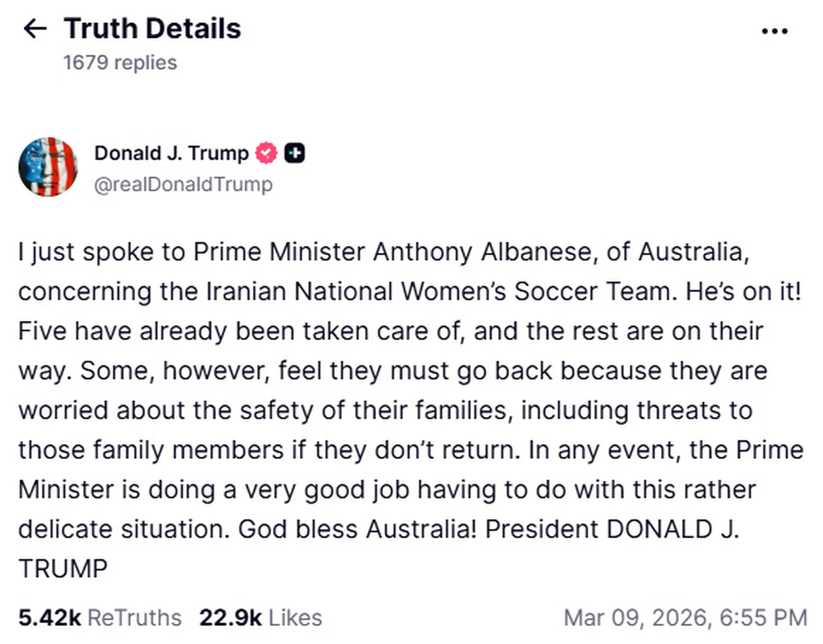Open the @realDonaldTrump handle
Screen dimensions: 823x644
tap(183, 184)
